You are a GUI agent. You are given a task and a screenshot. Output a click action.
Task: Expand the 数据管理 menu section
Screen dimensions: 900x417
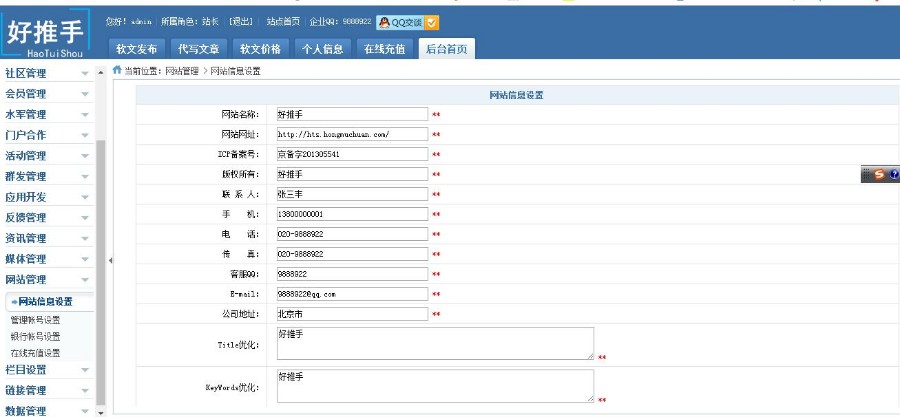click(47, 410)
